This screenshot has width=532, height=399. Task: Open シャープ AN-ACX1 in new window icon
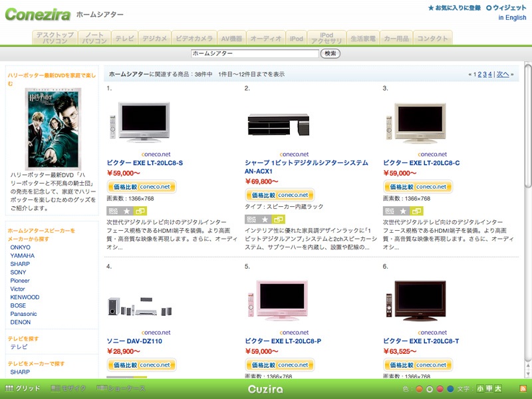tap(279, 219)
